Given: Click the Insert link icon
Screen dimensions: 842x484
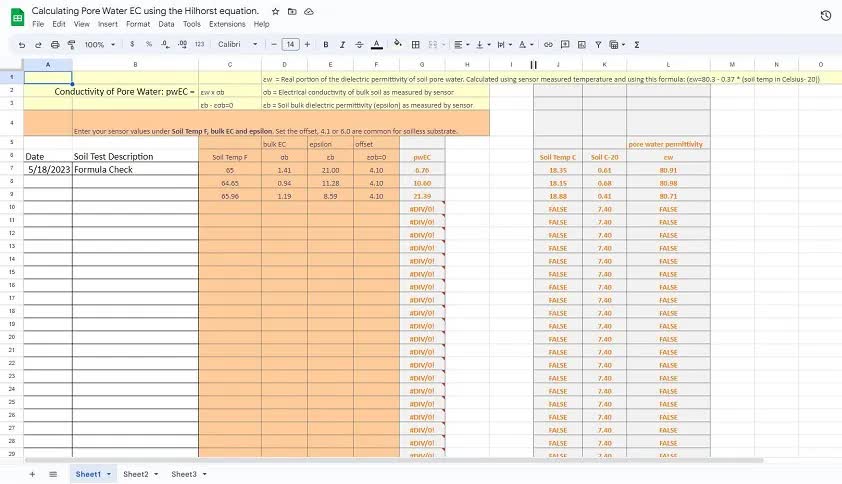Looking at the screenshot, I should click(x=548, y=45).
